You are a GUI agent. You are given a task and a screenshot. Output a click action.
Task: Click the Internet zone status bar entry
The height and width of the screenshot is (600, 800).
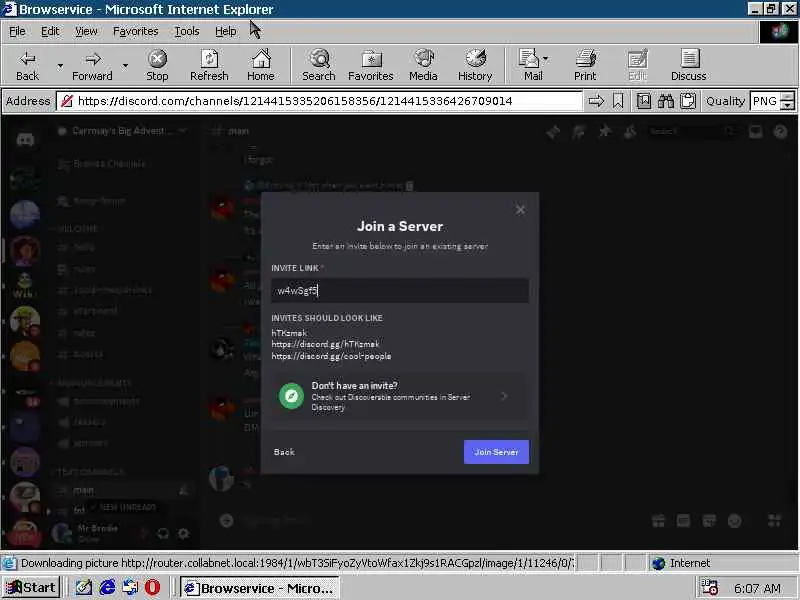pyautogui.click(x=681, y=563)
